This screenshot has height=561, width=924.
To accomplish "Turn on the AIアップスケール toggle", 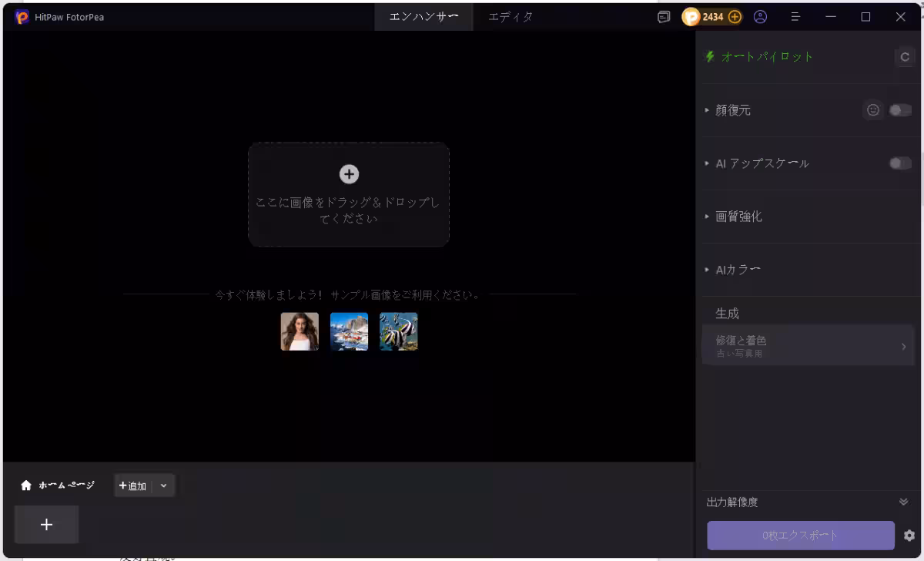I will click(x=900, y=163).
